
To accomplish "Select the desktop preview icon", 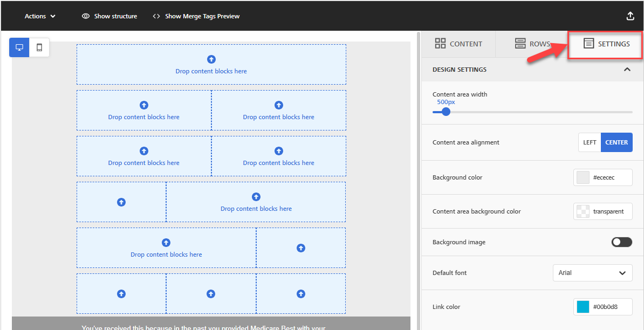I will click(19, 47).
